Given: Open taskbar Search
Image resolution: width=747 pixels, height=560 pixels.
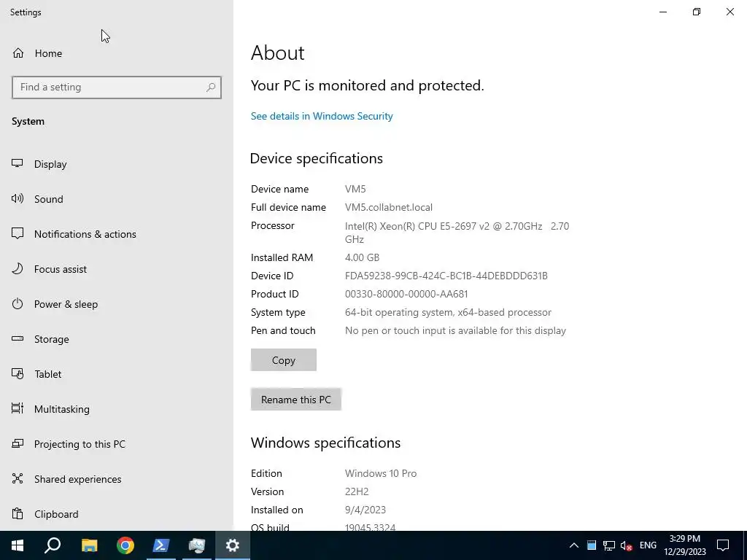Looking at the screenshot, I should click(x=53, y=545).
